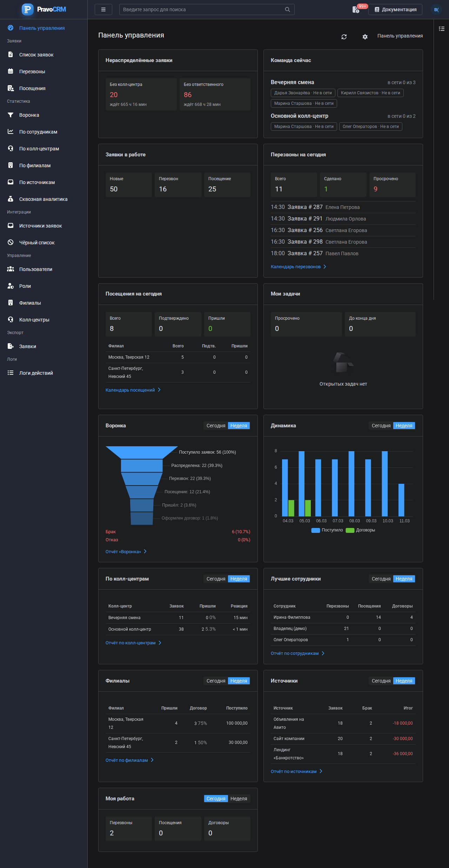Click the Документация button

coord(395,9)
